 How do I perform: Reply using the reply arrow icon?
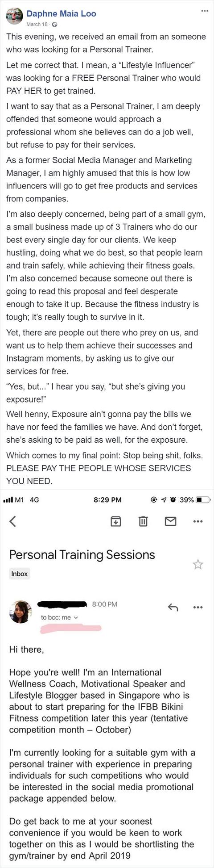[173, 607]
